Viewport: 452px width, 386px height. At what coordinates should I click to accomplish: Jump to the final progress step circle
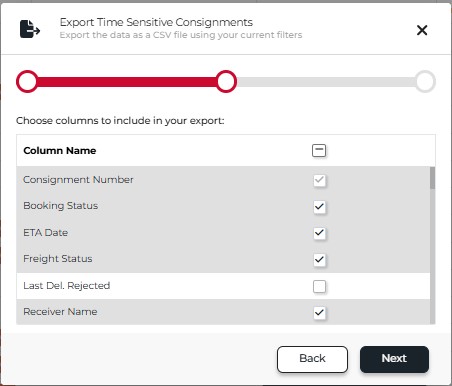point(425,81)
